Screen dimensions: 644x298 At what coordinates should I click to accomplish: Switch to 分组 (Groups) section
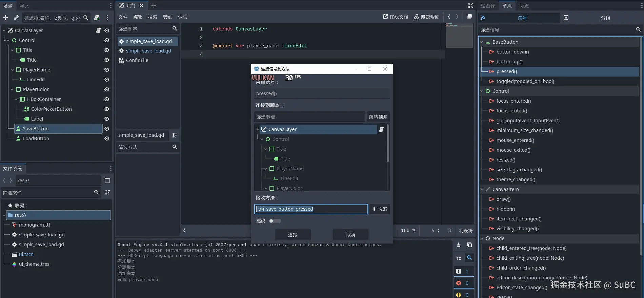[x=605, y=18]
